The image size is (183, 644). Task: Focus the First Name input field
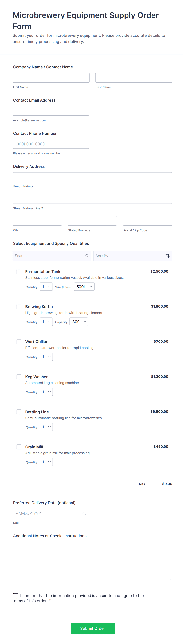coord(51,78)
